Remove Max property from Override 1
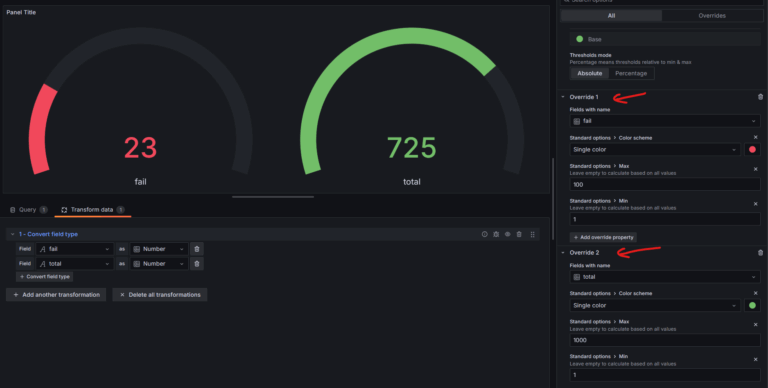Screen dimensions: 768x388 tap(755, 169)
